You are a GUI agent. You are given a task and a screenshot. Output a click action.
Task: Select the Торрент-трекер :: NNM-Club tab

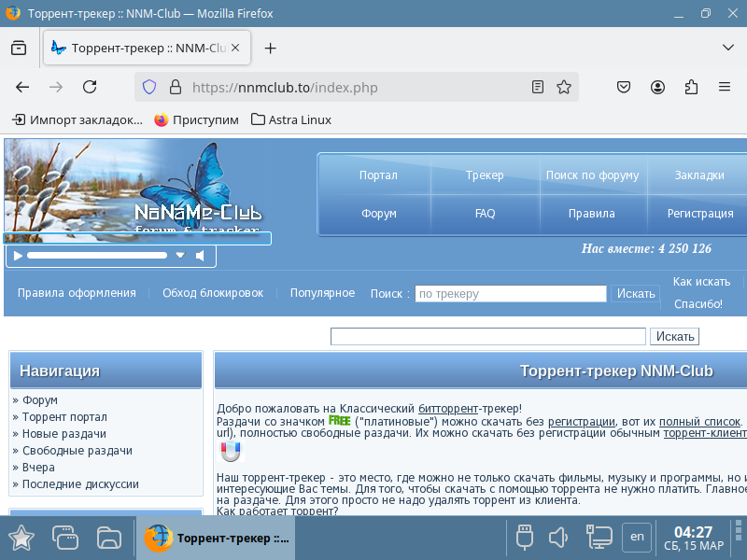coord(147,48)
